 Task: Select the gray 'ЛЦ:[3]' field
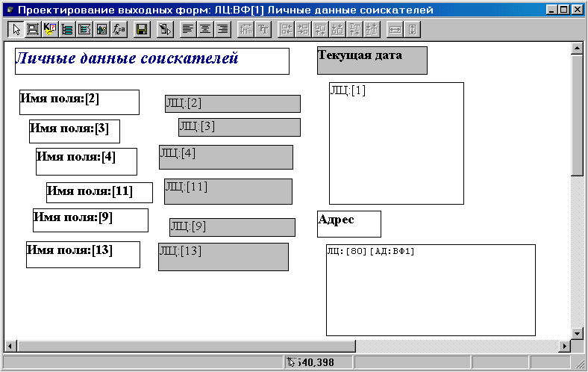coord(240,127)
